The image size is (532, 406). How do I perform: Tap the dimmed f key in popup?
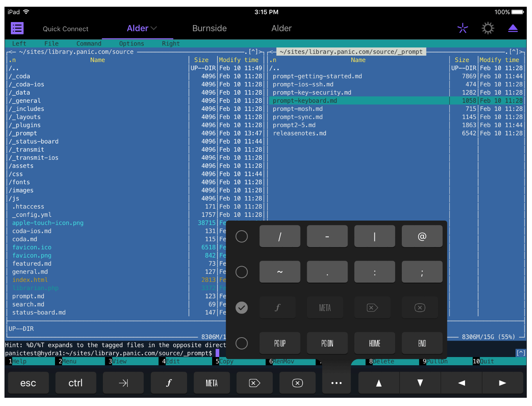[x=277, y=308]
